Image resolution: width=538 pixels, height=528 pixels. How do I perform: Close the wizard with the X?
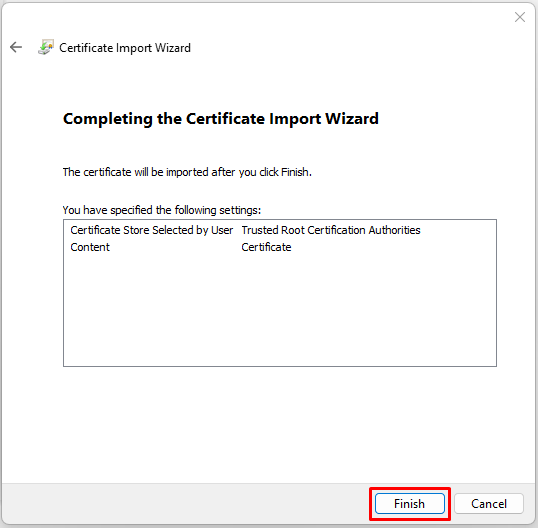[520, 17]
